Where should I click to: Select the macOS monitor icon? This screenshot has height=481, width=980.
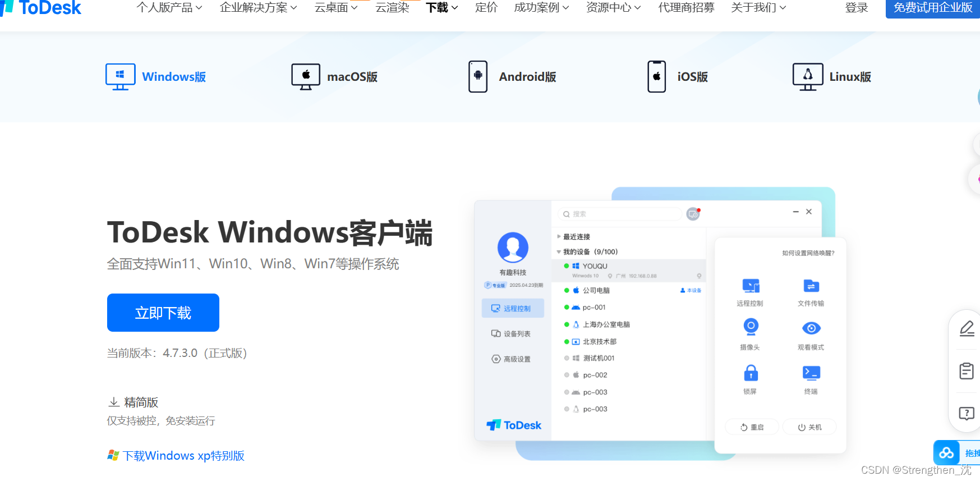(306, 77)
